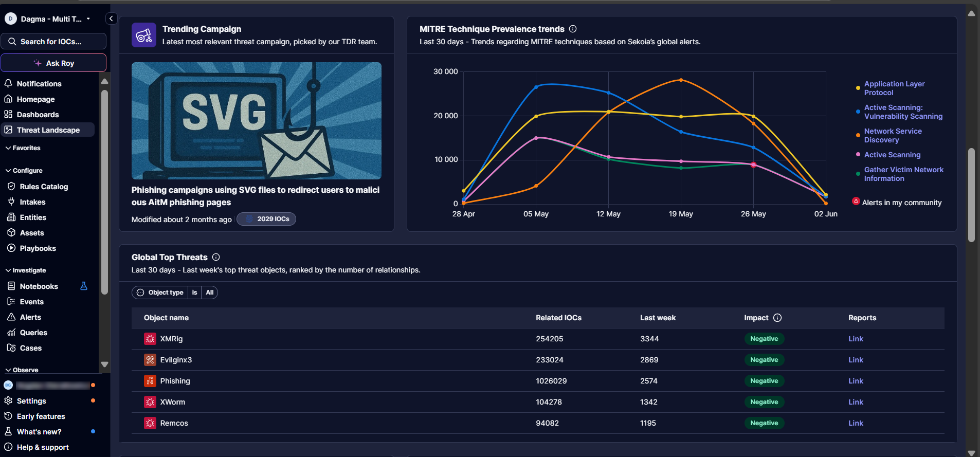Click the info icon next to Impact
The width and height of the screenshot is (980, 457).
tap(777, 318)
